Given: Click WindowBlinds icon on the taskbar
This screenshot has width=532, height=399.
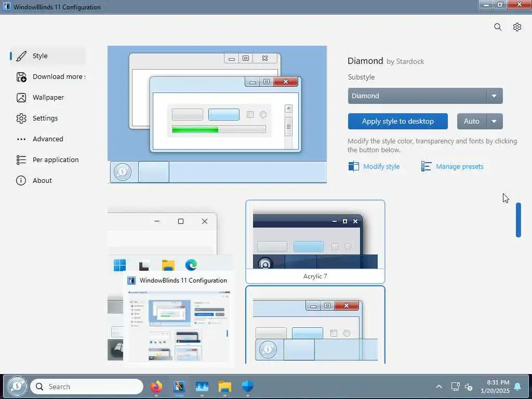Looking at the screenshot, I should coord(179,387).
